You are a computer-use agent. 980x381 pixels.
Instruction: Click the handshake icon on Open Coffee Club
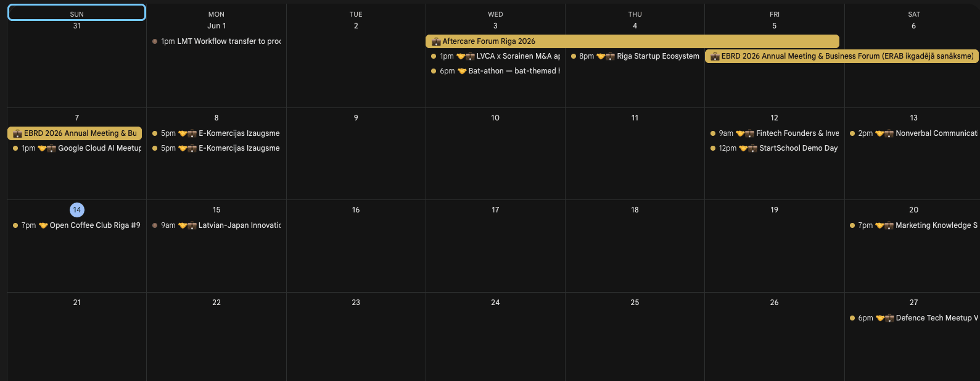[43, 225]
